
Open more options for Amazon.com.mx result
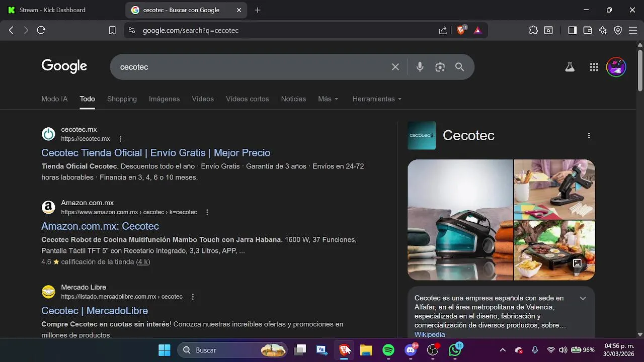point(207,212)
